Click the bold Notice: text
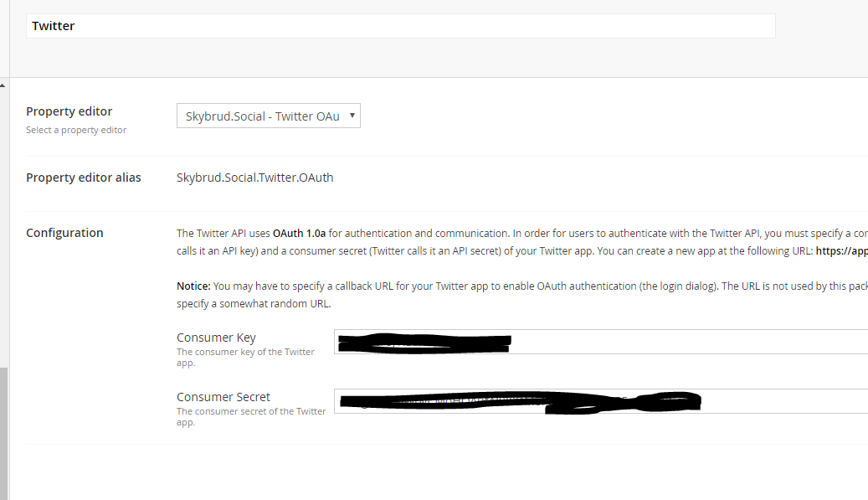Viewport: 868px width, 500px height. 193,286
